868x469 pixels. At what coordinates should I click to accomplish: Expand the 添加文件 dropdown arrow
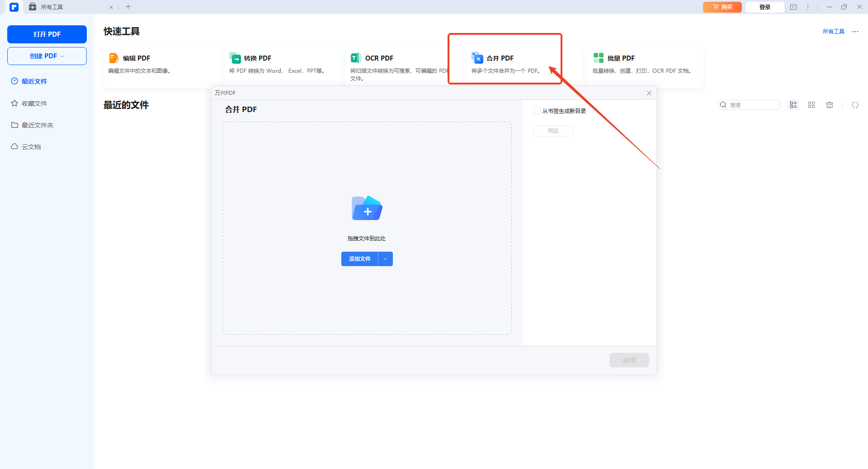[385, 259]
